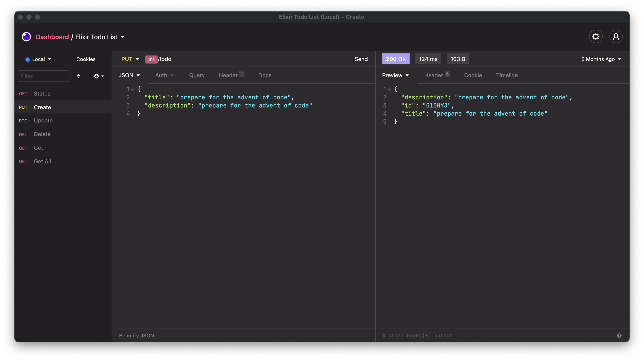
Task: Click the help question mark icon
Action: click(x=619, y=335)
